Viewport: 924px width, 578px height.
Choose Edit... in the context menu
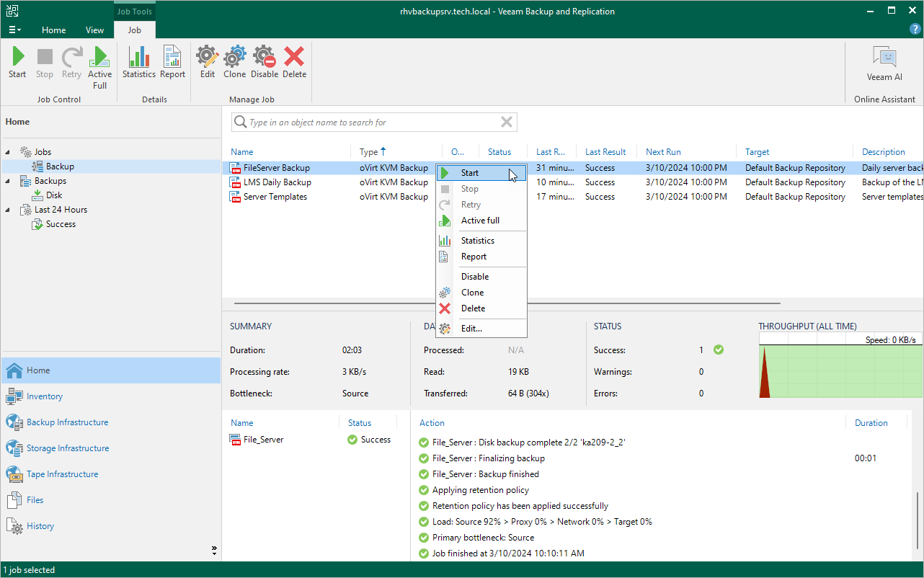tap(481, 329)
